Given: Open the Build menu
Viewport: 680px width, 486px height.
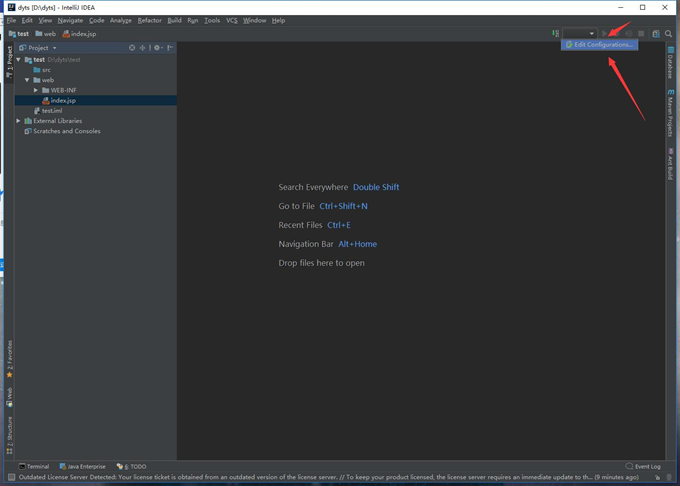Looking at the screenshot, I should point(174,20).
